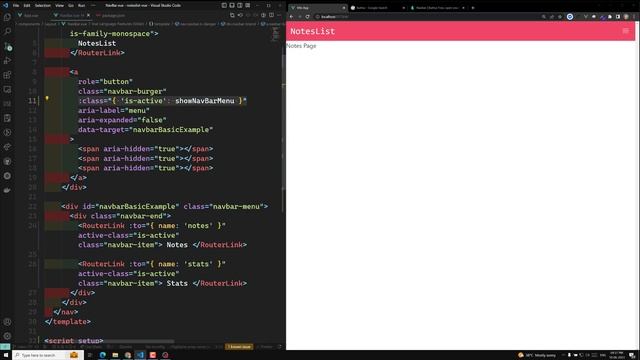Click the 'Notes Page' text in browser
640x360 pixels.
(301, 46)
